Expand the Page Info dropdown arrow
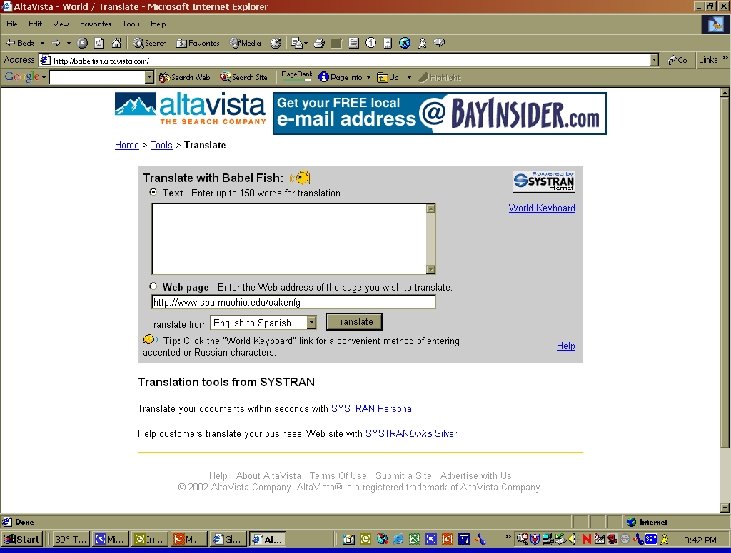Screen dimensions: 731x553 pyautogui.click(x=368, y=77)
